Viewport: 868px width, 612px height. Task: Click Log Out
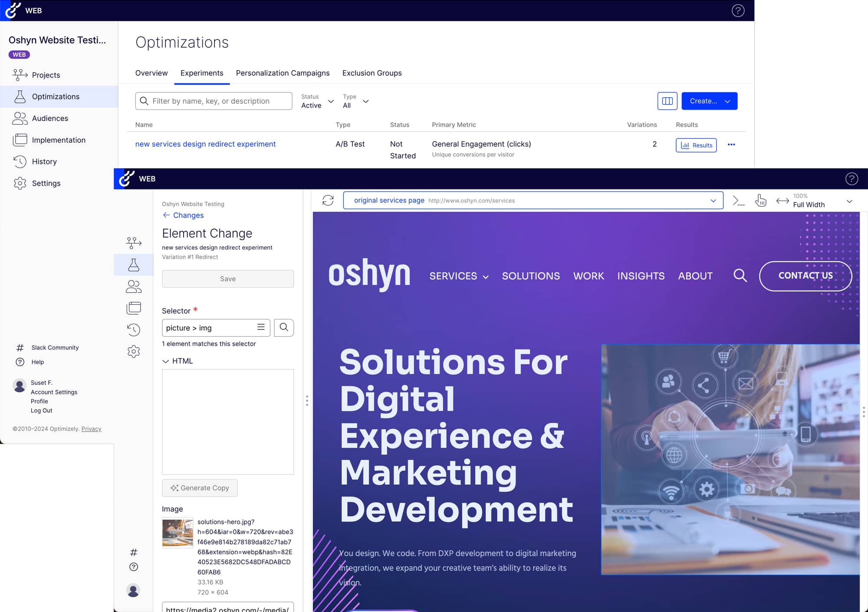pos(41,411)
